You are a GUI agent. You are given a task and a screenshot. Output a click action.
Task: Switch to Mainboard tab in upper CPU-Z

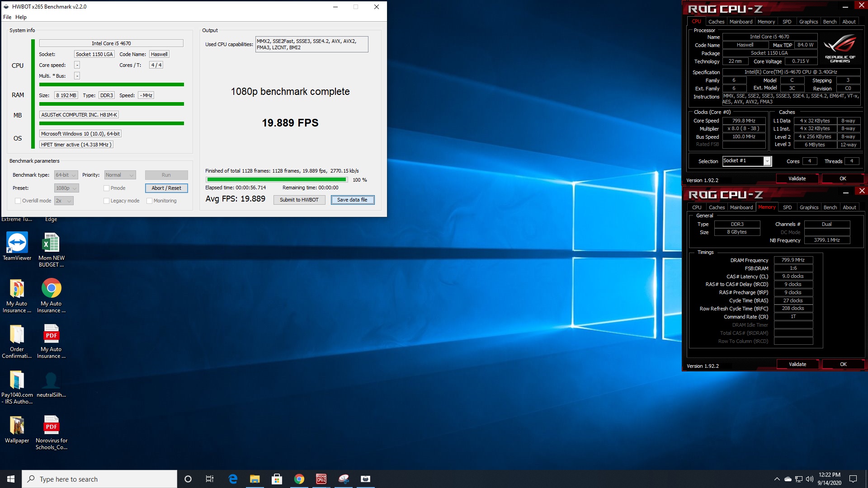click(741, 22)
